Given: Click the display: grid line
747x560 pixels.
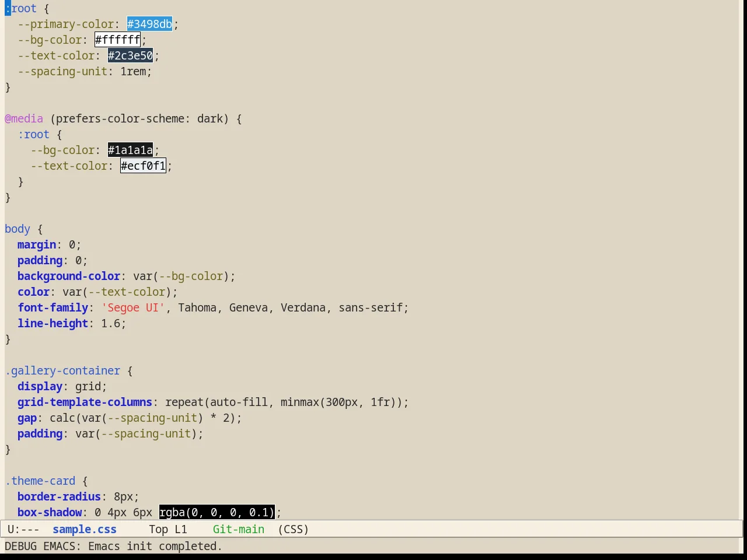Looking at the screenshot, I should coord(62,386).
